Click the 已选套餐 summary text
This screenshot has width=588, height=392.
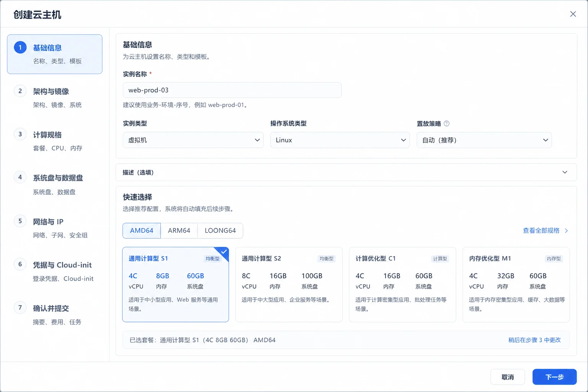[203, 340]
